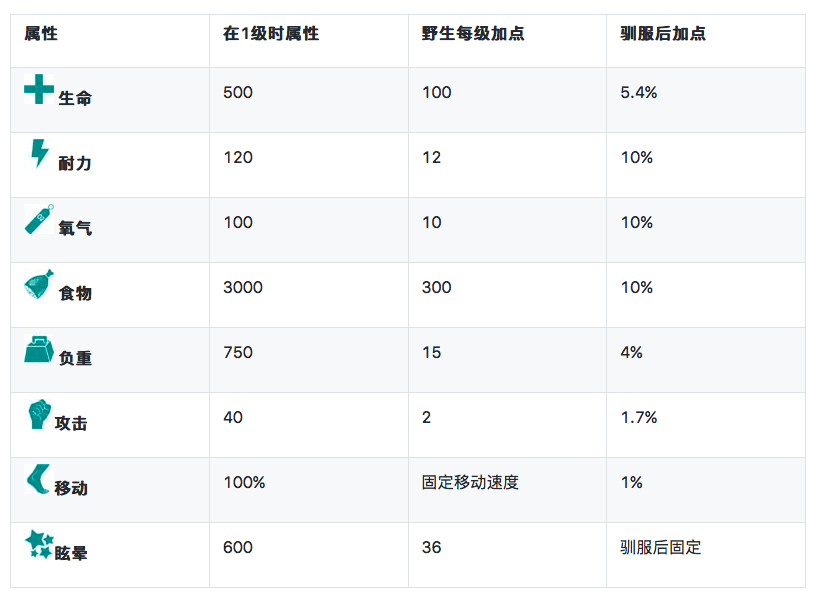
Task: Click the 生命 attribute label
Action: click(75, 99)
